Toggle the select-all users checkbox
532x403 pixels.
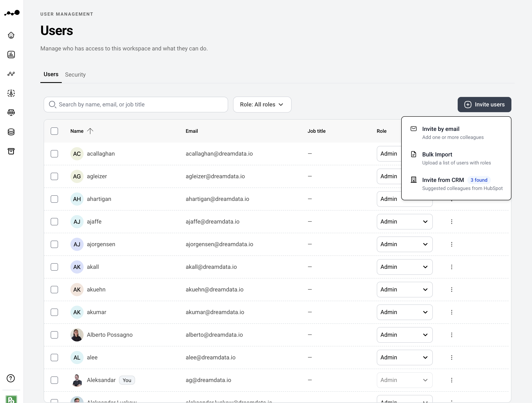point(54,131)
